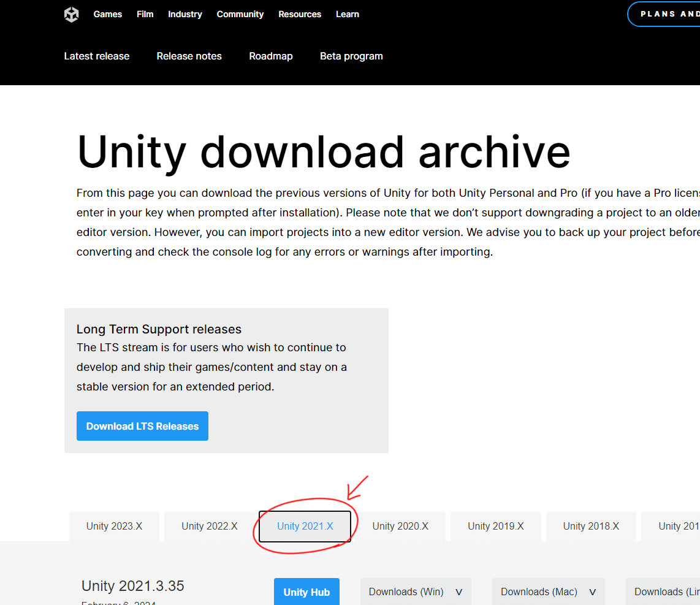Click the Unity 2021.3.35 version text

(132, 586)
